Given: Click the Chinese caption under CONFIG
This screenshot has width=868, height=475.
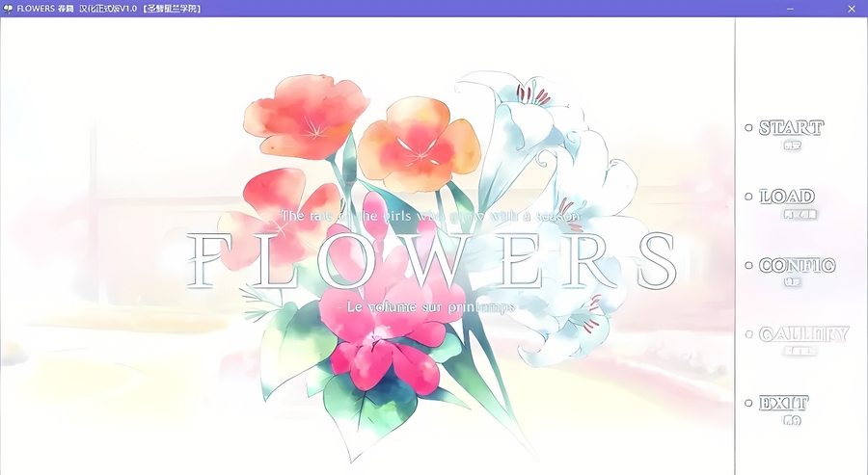Looking at the screenshot, I should pos(792,282).
